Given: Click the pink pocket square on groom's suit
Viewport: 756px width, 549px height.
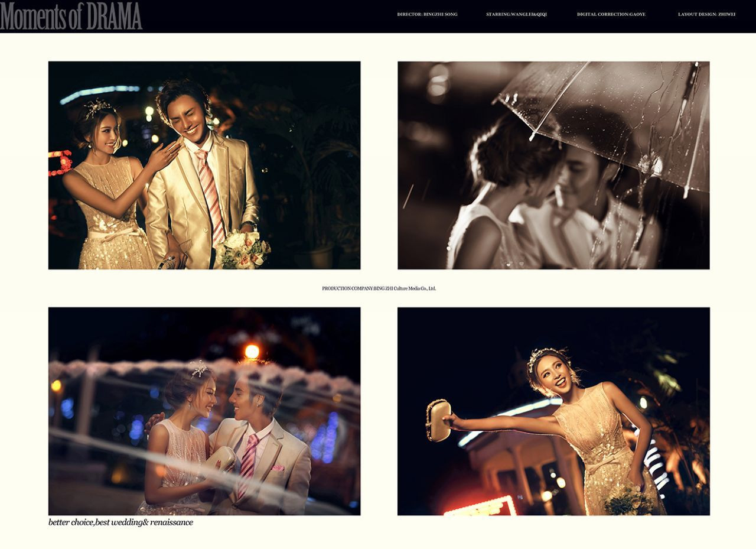Looking at the screenshot, I should pyautogui.click(x=278, y=468).
